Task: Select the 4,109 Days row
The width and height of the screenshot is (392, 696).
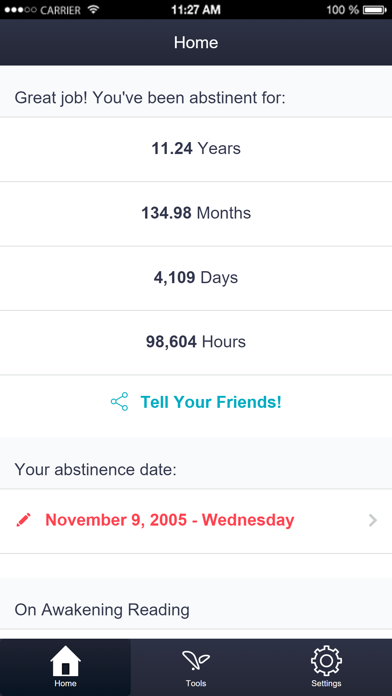Action: tap(196, 278)
